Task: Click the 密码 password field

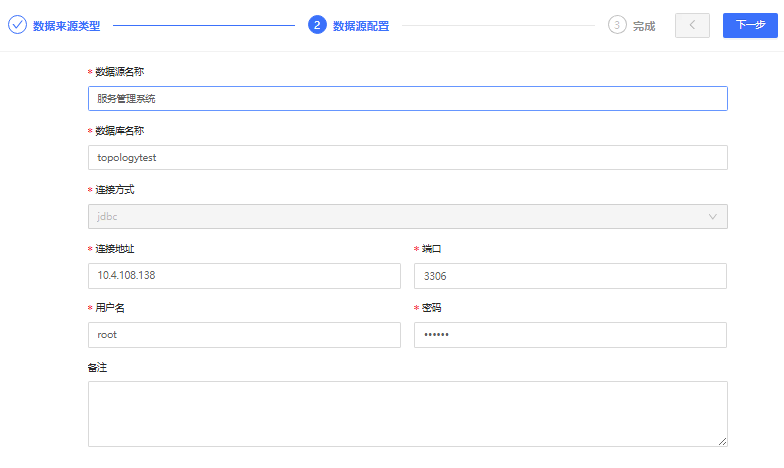Action: (x=570, y=335)
